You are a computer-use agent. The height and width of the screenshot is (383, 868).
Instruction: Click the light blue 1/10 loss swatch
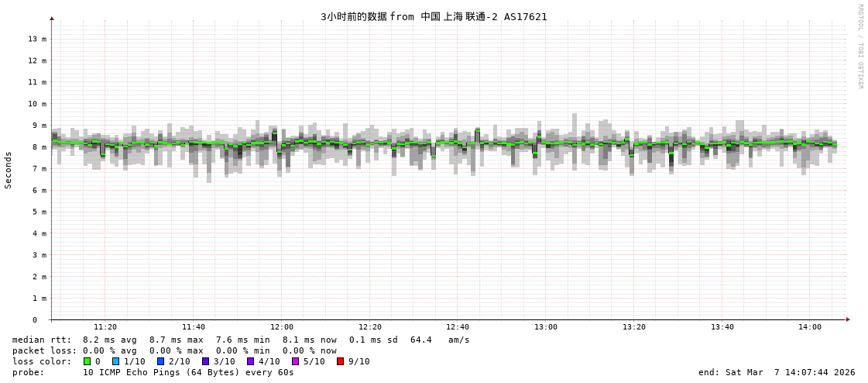(x=115, y=361)
